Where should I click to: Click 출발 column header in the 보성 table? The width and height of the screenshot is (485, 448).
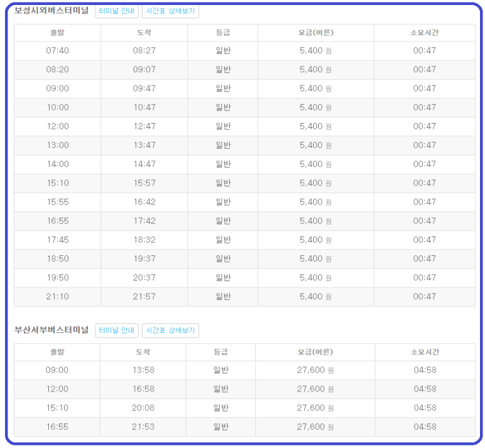tap(57, 33)
